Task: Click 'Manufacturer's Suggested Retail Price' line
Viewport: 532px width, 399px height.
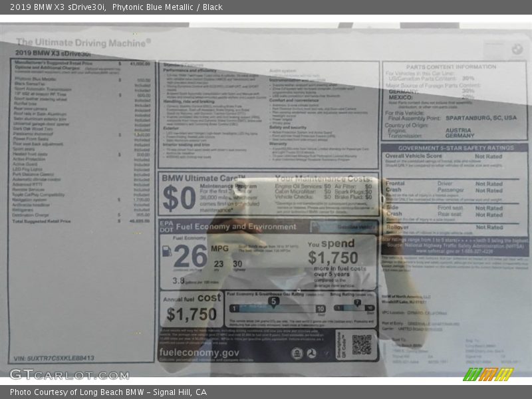Action: 81,63
